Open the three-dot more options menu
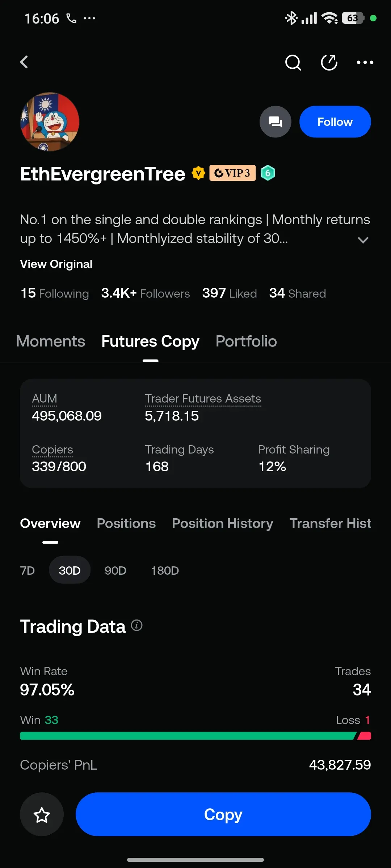Viewport: 391px width, 868px height. (365, 63)
